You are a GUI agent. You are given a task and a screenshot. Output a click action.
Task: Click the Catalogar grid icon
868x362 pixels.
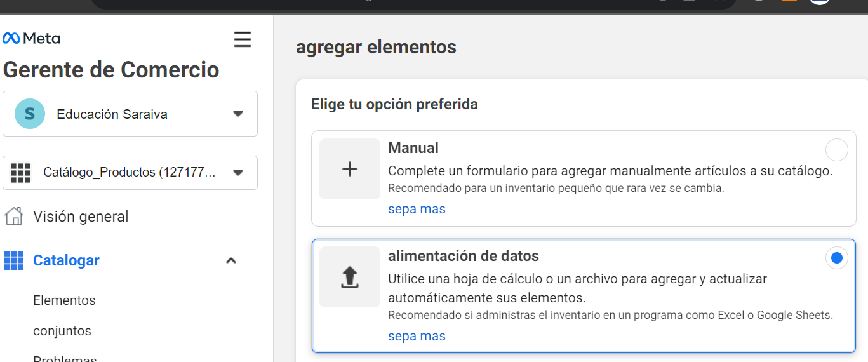[14, 260]
